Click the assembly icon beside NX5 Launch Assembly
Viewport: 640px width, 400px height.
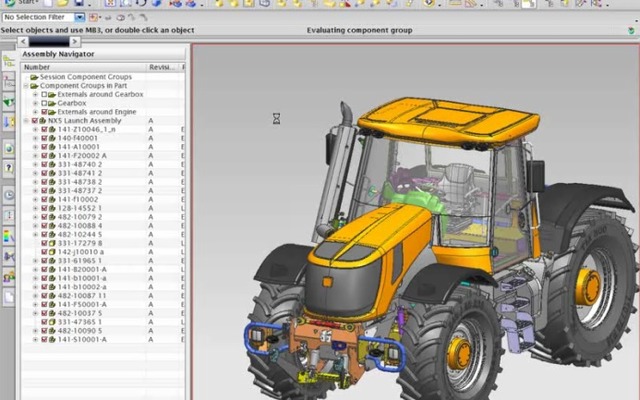(x=42, y=121)
